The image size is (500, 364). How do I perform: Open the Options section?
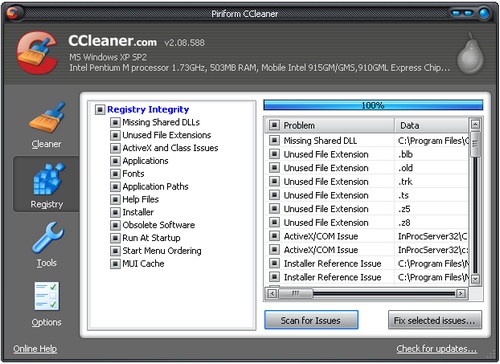[46, 304]
